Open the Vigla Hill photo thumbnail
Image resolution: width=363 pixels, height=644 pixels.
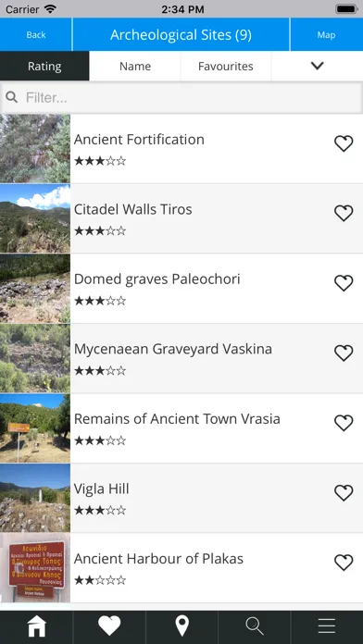point(35,498)
